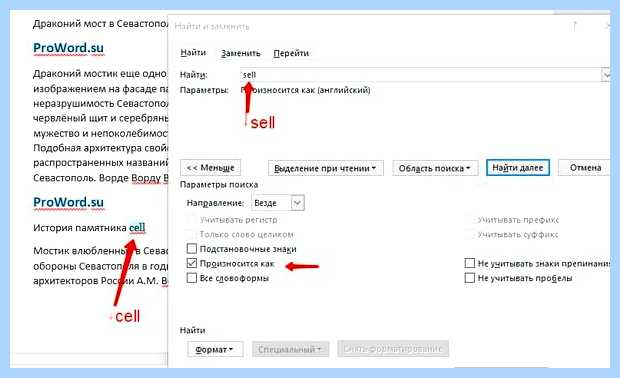Check Не учитывать пробелы option

click(x=470, y=278)
